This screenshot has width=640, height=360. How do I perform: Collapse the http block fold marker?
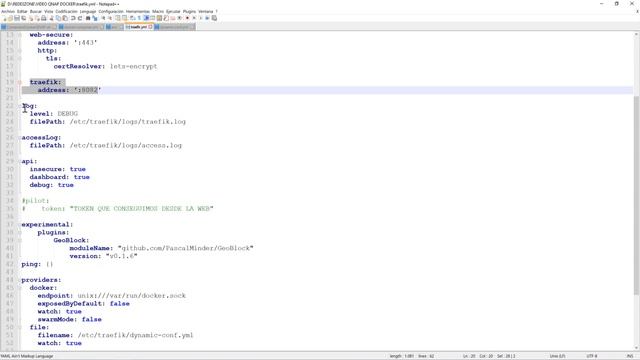[19, 51]
